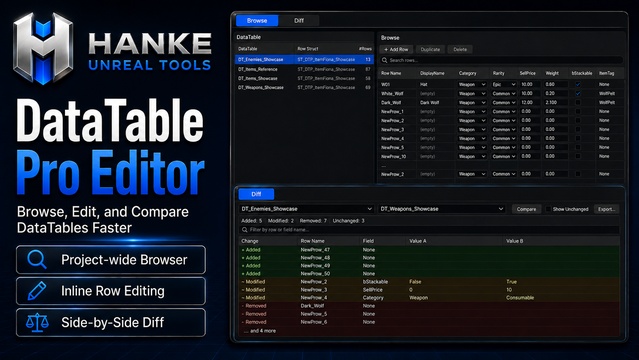Toggle bStackable checkbox for White_Wolf row
Screen dimensions: 639x360
click(577, 93)
